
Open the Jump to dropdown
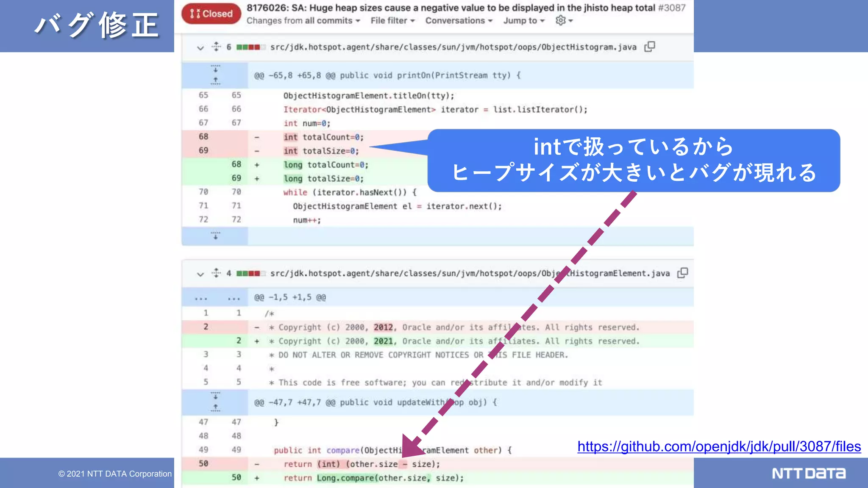click(x=524, y=21)
